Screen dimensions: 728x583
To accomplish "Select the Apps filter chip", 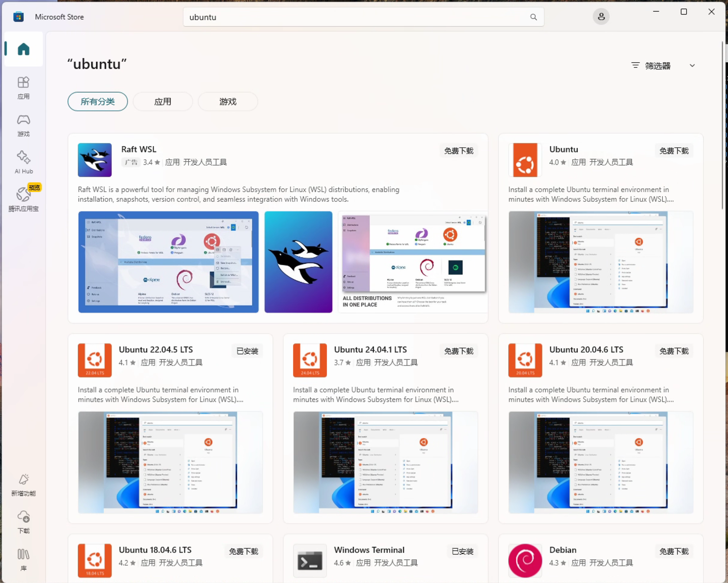I will pyautogui.click(x=163, y=102).
